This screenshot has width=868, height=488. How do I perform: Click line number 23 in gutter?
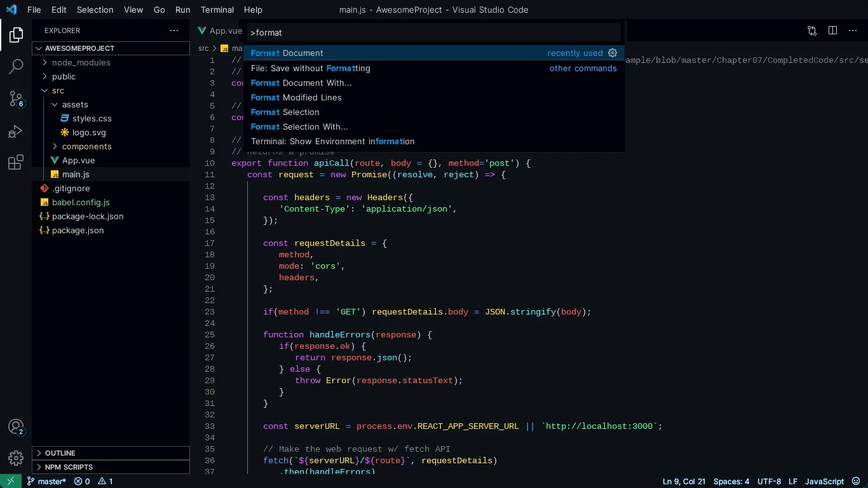[210, 312]
